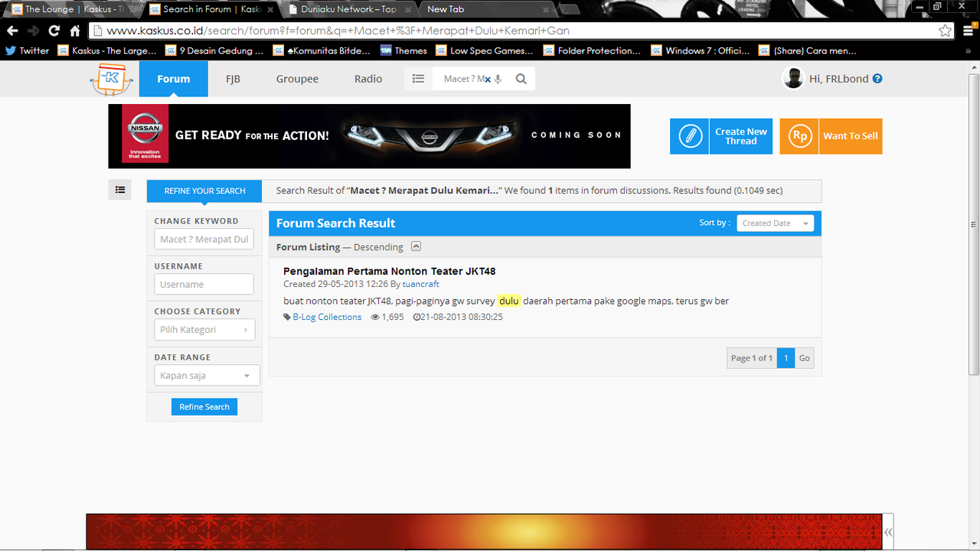
Task: Open the 9 Desain Gedung bookmark
Action: tap(214, 51)
